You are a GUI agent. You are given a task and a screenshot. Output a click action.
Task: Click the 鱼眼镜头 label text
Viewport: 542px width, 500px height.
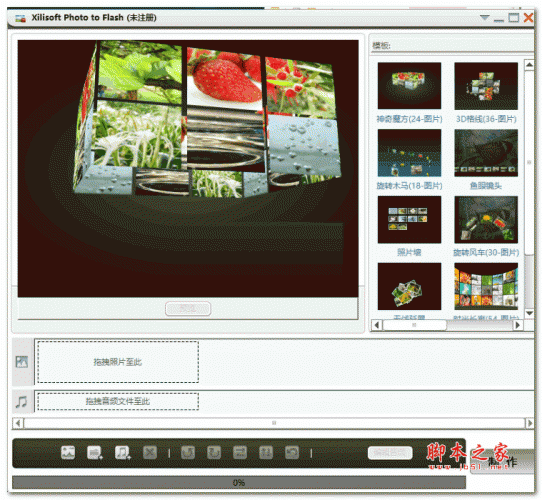pyautogui.click(x=486, y=186)
